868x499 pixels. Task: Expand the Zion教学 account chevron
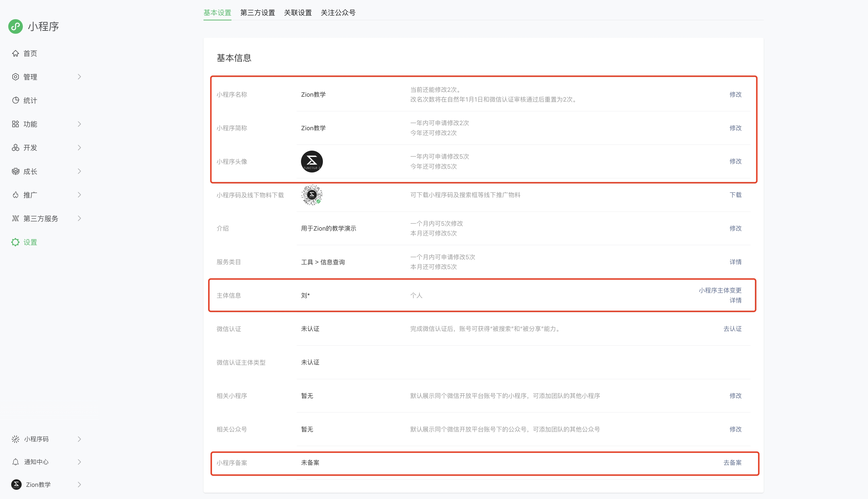click(79, 485)
